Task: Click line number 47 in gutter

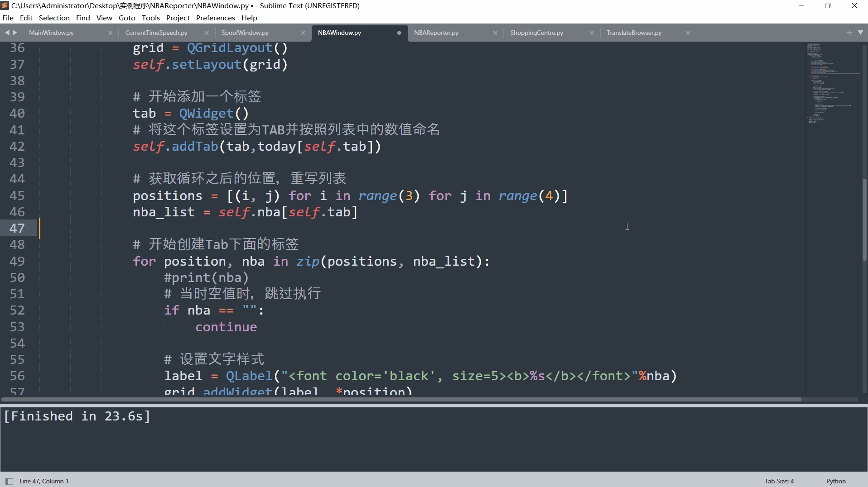Action: coord(17,228)
